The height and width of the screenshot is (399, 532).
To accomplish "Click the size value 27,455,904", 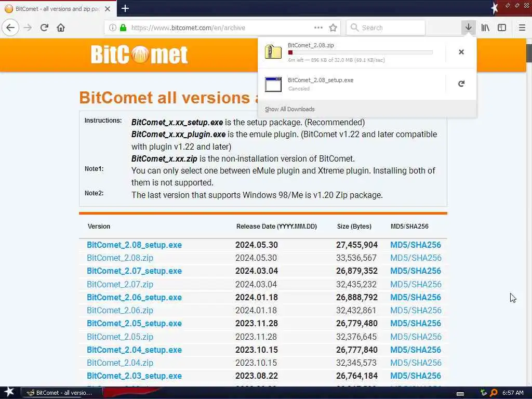I will coord(357,245).
